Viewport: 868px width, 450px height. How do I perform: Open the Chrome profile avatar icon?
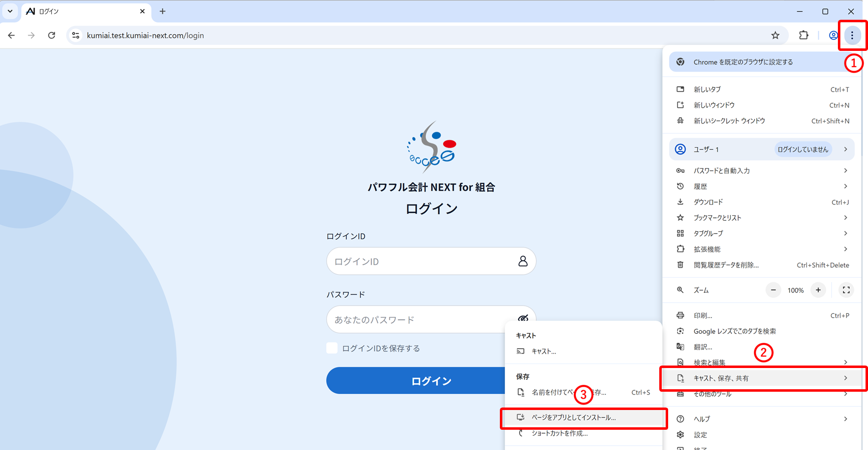833,36
